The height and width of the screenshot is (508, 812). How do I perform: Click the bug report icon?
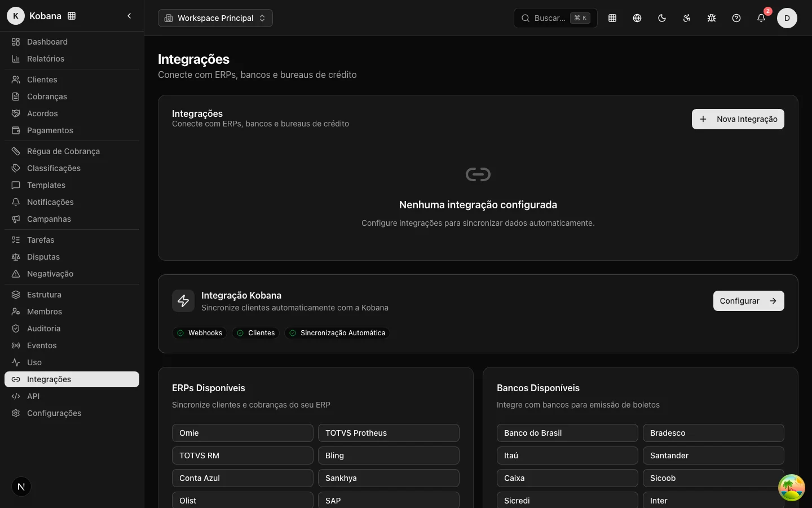[x=712, y=18]
